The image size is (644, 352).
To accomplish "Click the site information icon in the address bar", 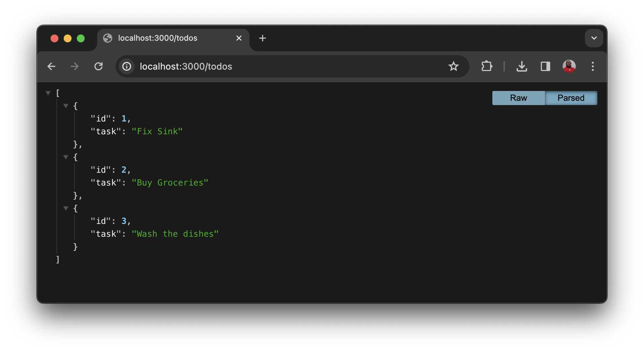I will (126, 66).
